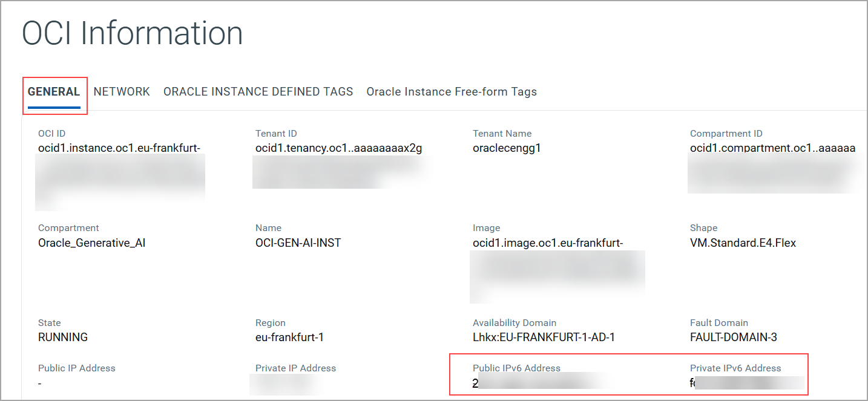Screen dimensions: 868x401
Task: Click the Compartment field label
Action: point(68,228)
